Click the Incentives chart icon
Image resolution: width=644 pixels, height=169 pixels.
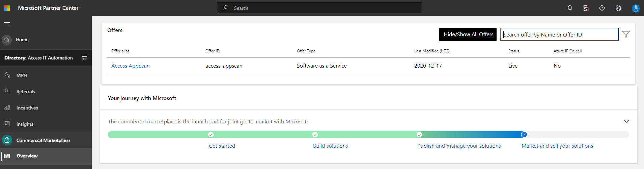(x=7, y=108)
